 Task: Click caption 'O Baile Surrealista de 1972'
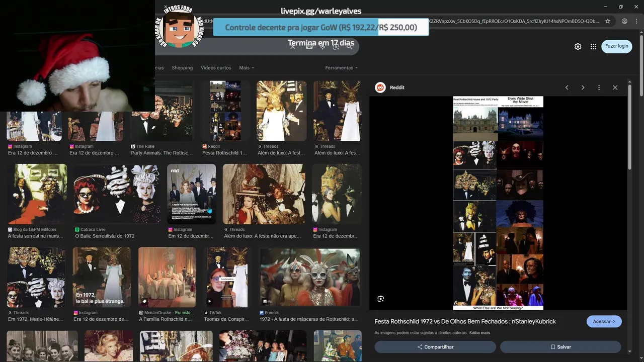tap(105, 236)
